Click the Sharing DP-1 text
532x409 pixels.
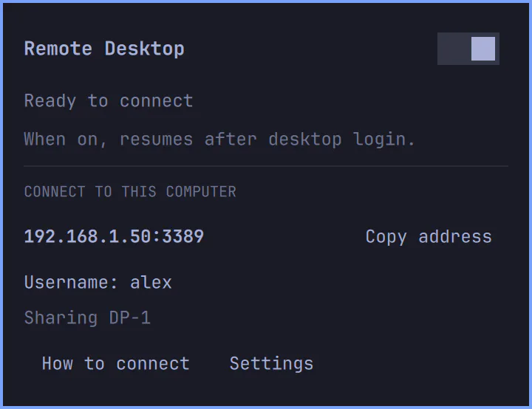tap(87, 318)
